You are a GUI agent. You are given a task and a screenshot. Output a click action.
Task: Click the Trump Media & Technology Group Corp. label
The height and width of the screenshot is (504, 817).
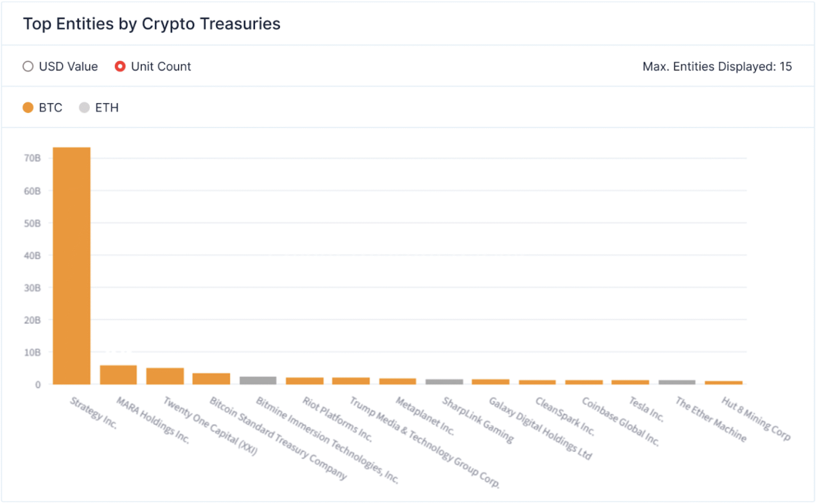coord(424,442)
